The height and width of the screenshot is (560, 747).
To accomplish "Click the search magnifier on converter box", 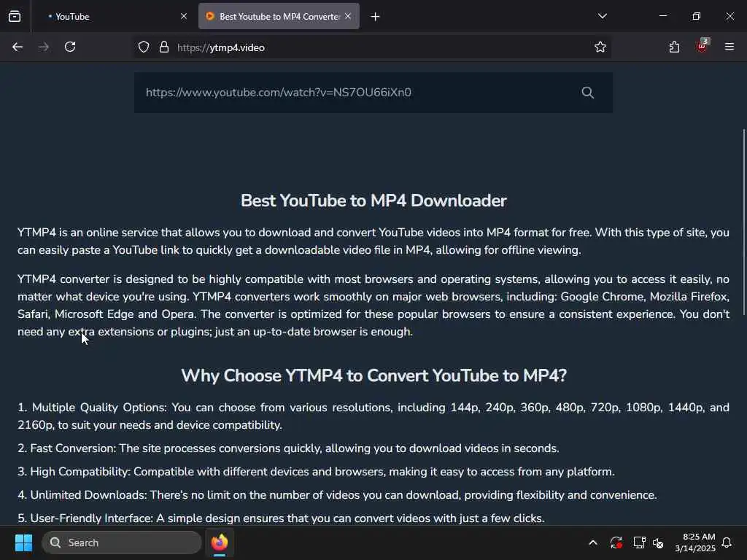I will [x=588, y=93].
